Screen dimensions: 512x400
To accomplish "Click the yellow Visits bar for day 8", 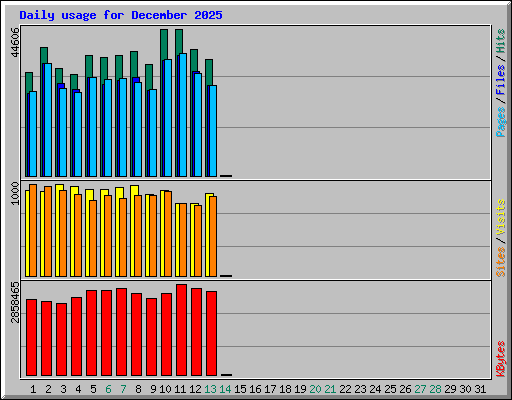I will (135, 190).
